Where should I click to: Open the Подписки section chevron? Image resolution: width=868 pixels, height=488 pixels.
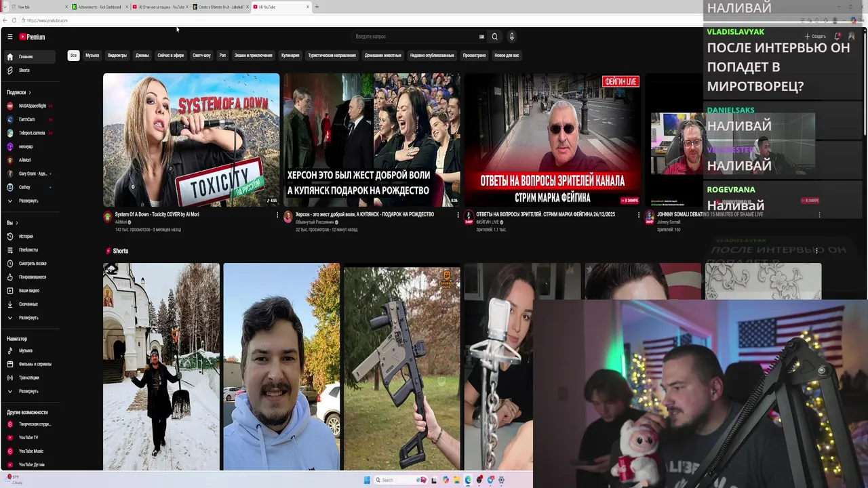tap(30, 92)
